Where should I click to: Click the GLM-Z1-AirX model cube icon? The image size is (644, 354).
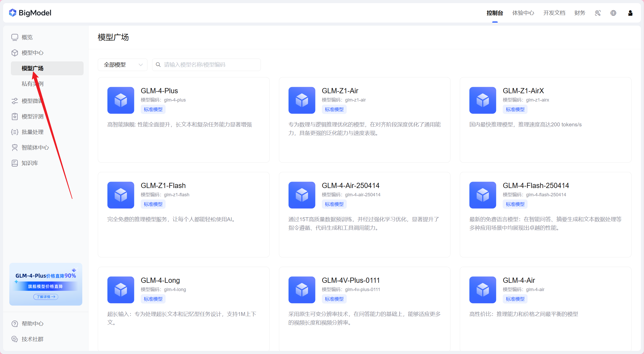(483, 100)
